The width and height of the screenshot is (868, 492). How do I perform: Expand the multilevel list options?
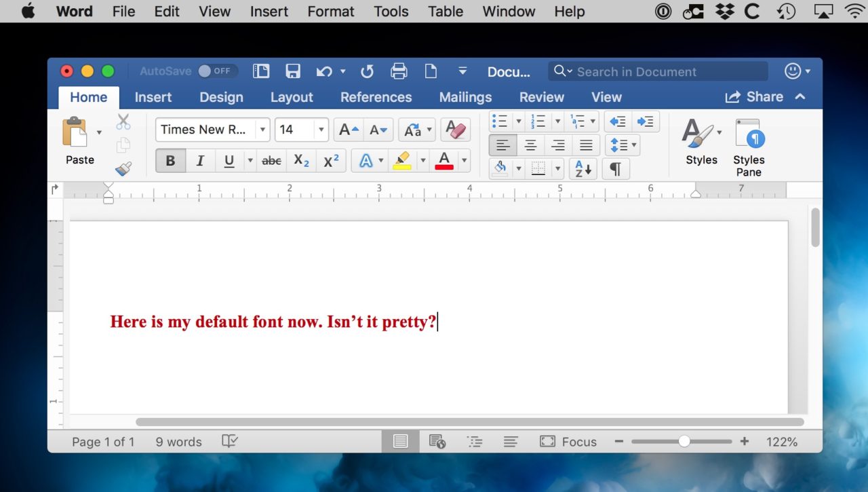(x=593, y=121)
